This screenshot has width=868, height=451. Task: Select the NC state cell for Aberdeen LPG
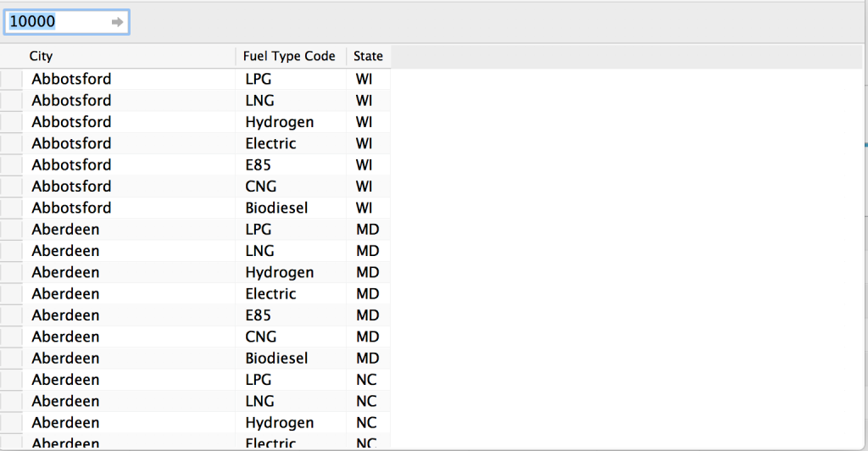(369, 380)
